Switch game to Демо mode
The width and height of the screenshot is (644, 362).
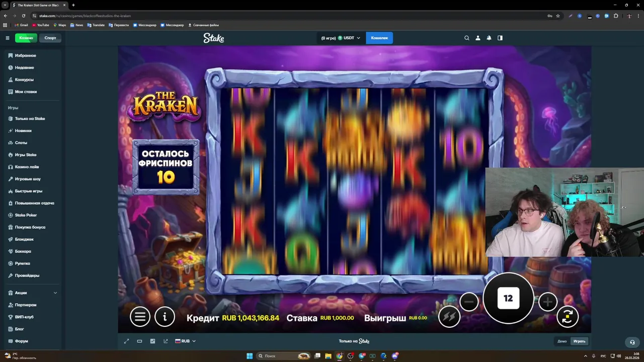click(x=562, y=341)
